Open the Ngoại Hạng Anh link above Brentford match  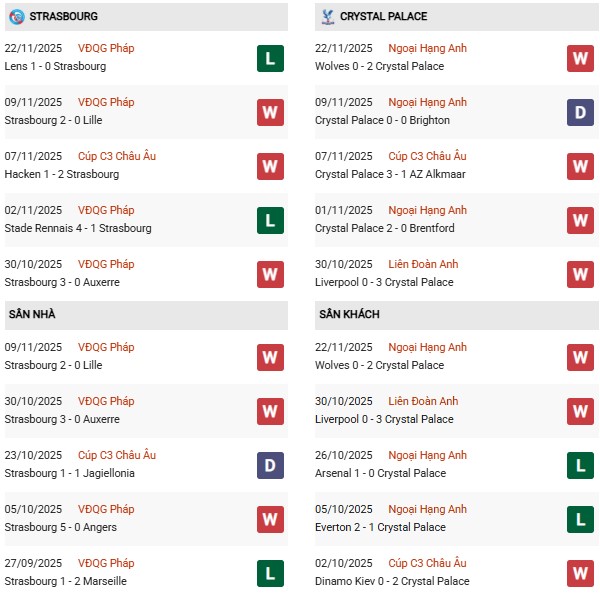point(427,210)
